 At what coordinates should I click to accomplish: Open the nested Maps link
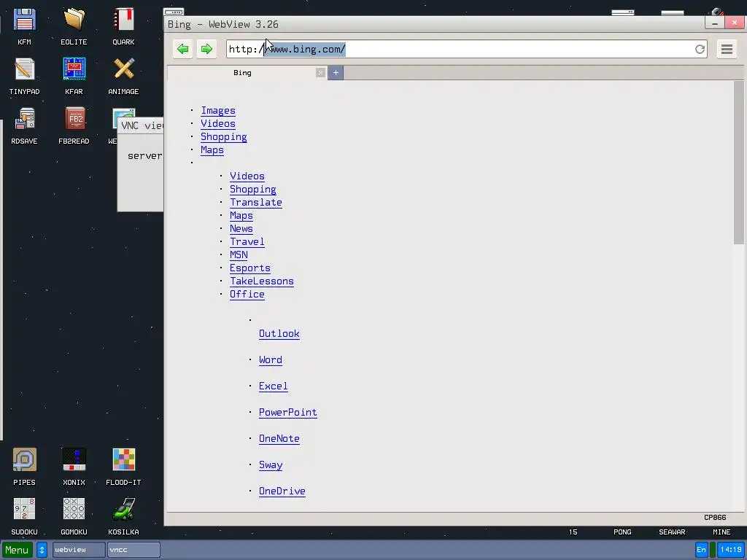241,216
